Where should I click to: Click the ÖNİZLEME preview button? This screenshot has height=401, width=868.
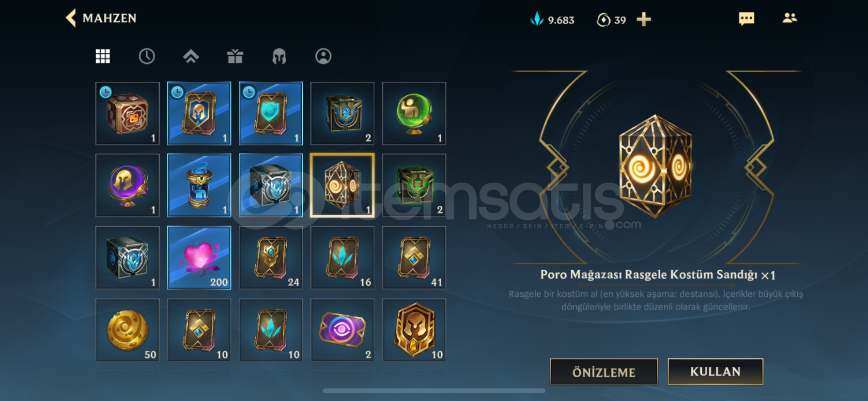(604, 372)
